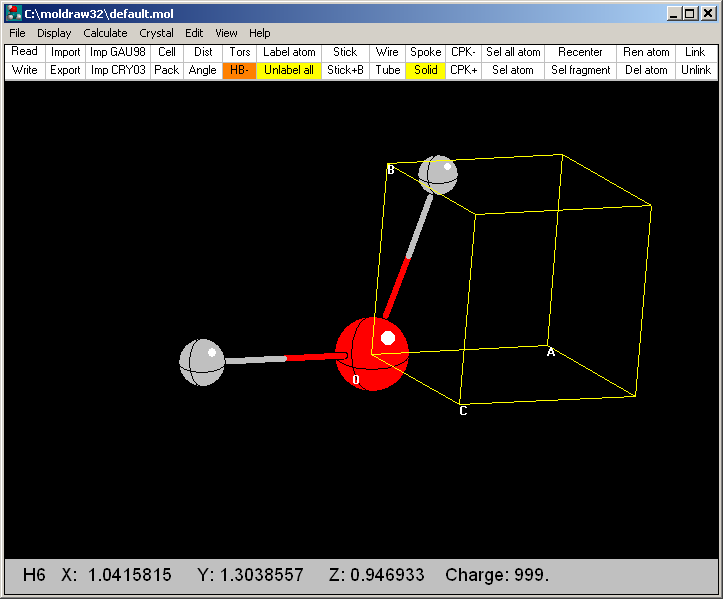Viewport: 723px width, 599px height.
Task: Maximize the moldraw32 window
Action: click(690, 13)
